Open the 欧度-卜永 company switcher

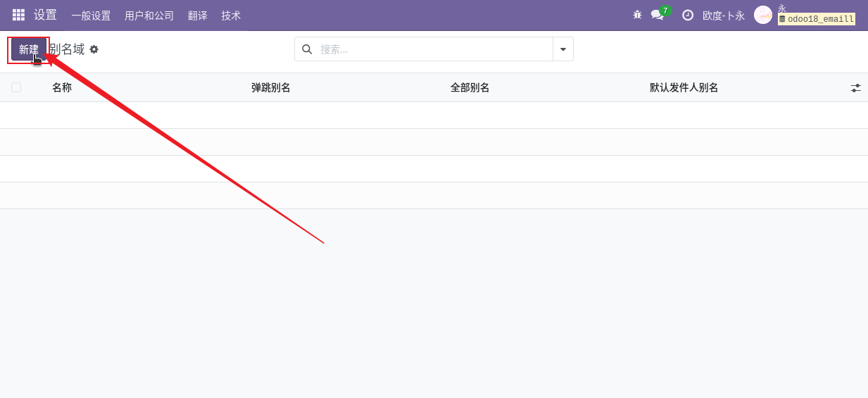pyautogui.click(x=724, y=15)
